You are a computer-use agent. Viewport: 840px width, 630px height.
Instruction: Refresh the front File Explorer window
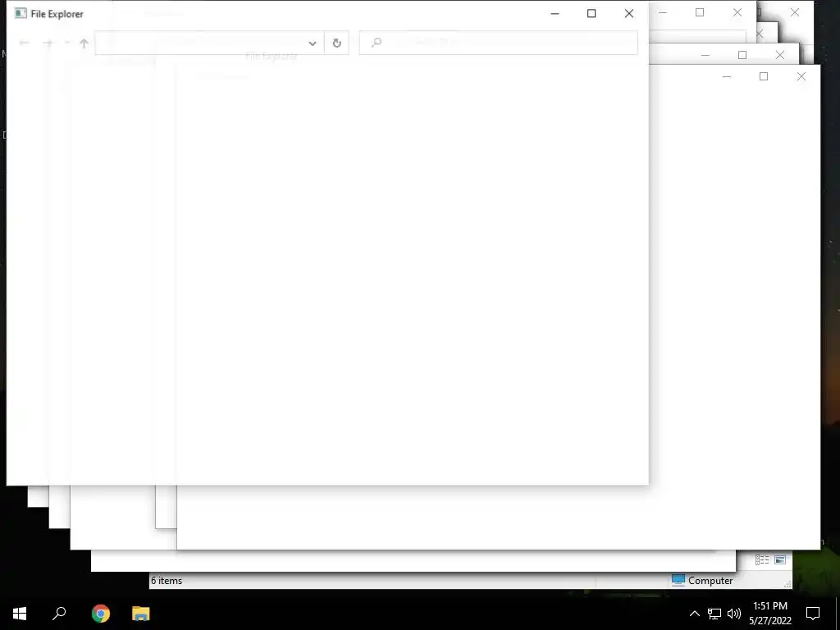(336, 43)
